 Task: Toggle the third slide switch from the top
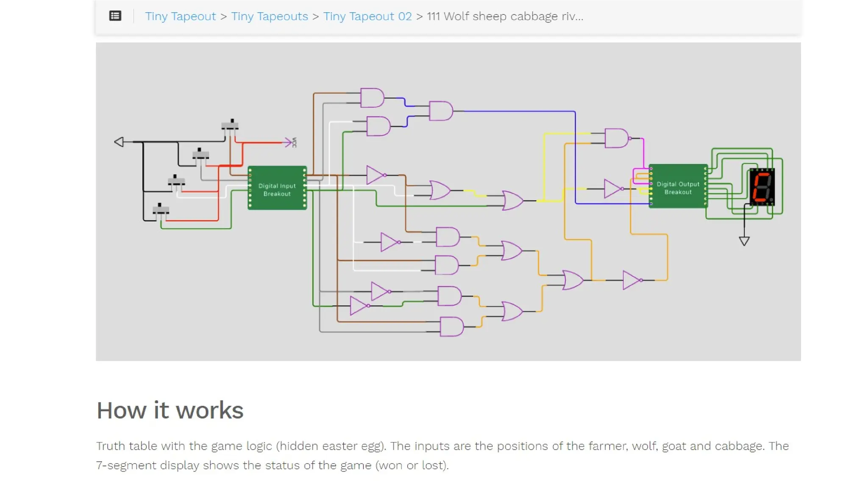pos(176,181)
